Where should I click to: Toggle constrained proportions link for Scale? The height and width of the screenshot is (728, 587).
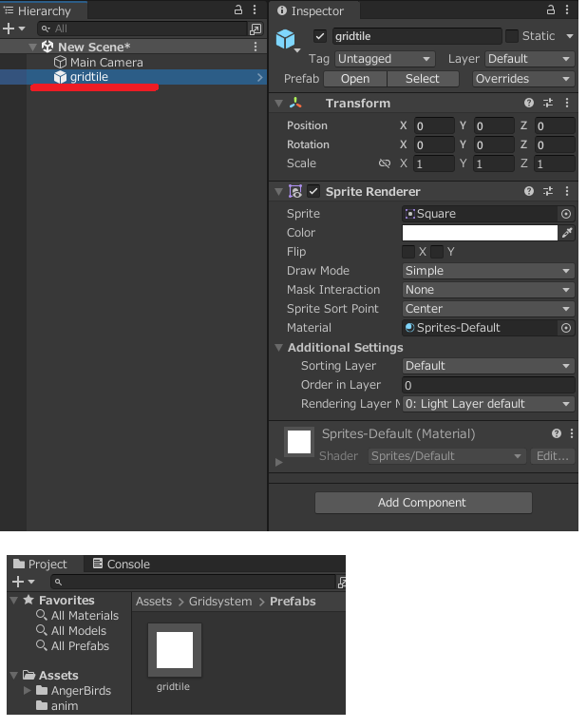coord(385,163)
